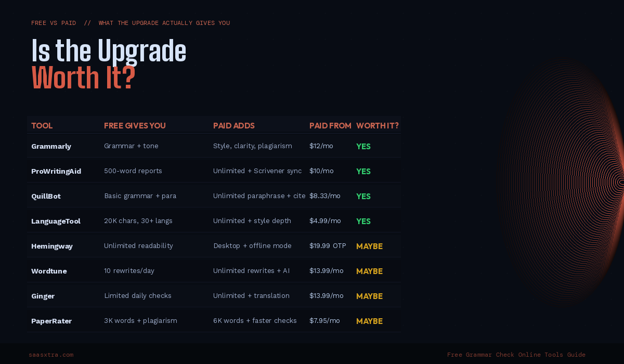Click the Grammarly tool name

51,146
